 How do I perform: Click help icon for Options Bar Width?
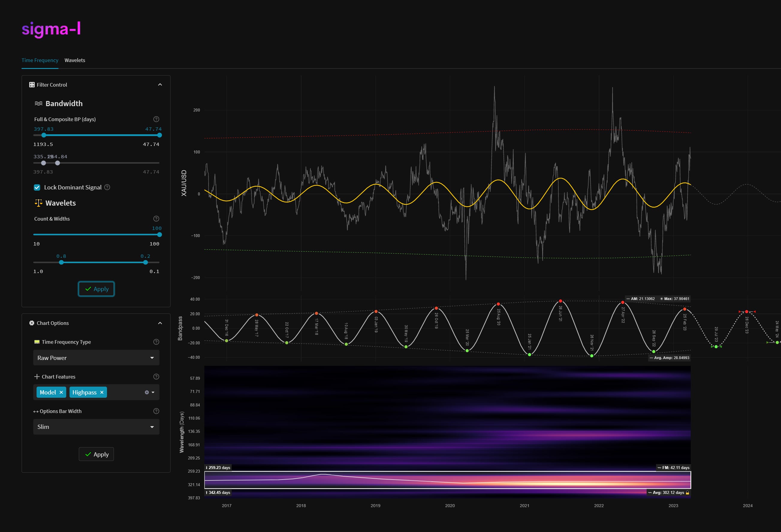(x=156, y=411)
